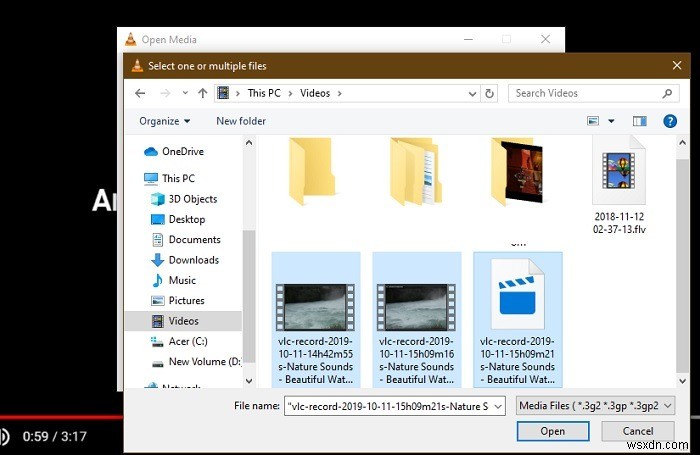Close the Open Media window
Screen dimensions: 700x455
tap(545, 39)
